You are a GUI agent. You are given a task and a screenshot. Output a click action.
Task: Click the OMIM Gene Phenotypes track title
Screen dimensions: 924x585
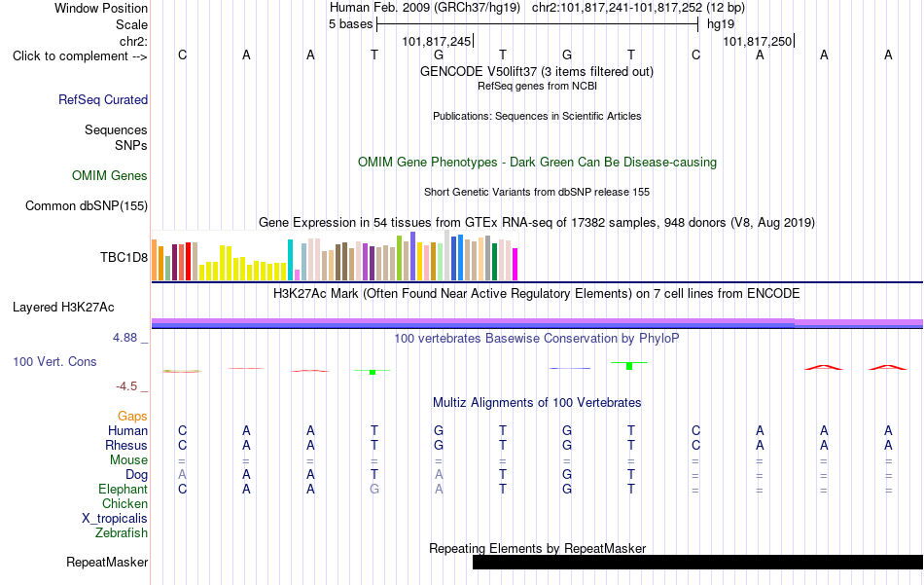(x=537, y=163)
